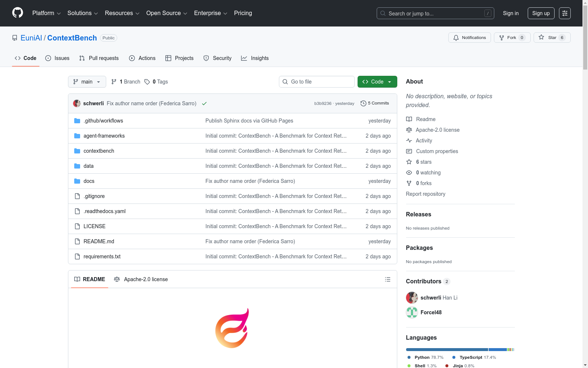Viewport: 588px width, 368px height.
Task: Click the Python blue dot legend
Action: point(409,357)
